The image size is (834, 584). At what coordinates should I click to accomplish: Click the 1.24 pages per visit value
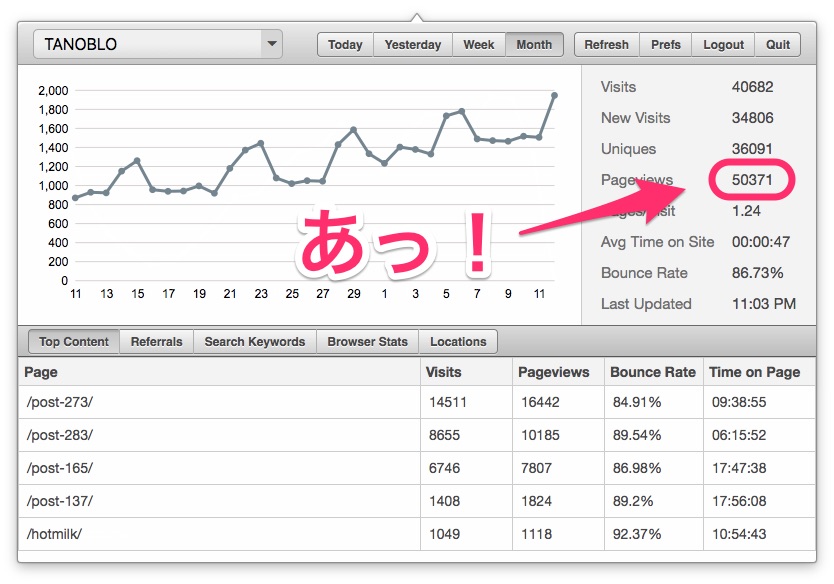pos(746,211)
